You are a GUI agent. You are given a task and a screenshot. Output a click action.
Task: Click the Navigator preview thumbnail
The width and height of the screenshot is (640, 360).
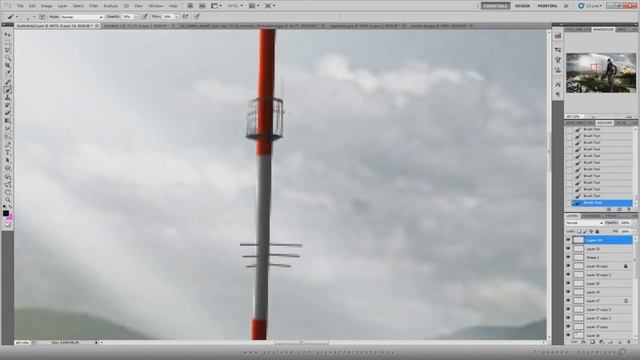601,73
